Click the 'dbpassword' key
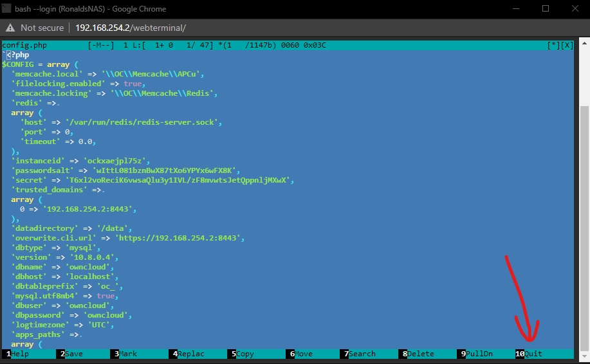This screenshot has width=590, height=364. [x=38, y=316]
